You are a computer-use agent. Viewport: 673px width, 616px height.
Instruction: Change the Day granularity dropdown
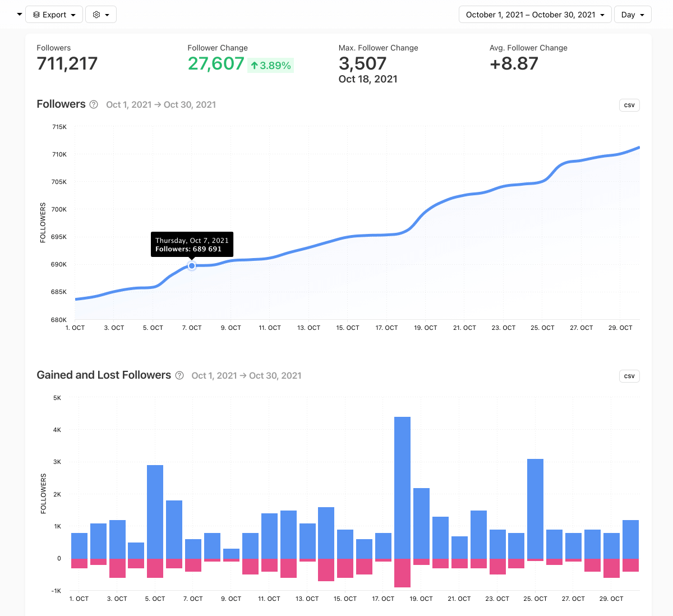[632, 15]
